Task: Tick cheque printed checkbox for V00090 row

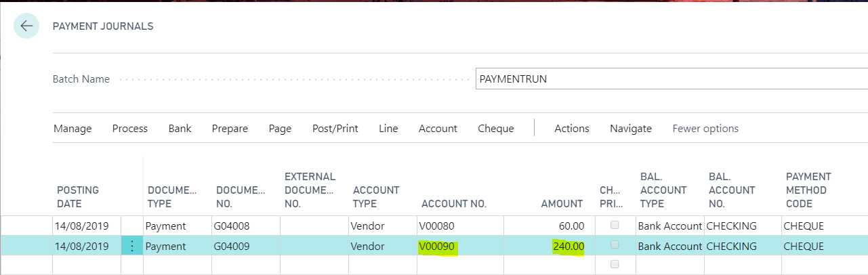Action: coord(615,245)
